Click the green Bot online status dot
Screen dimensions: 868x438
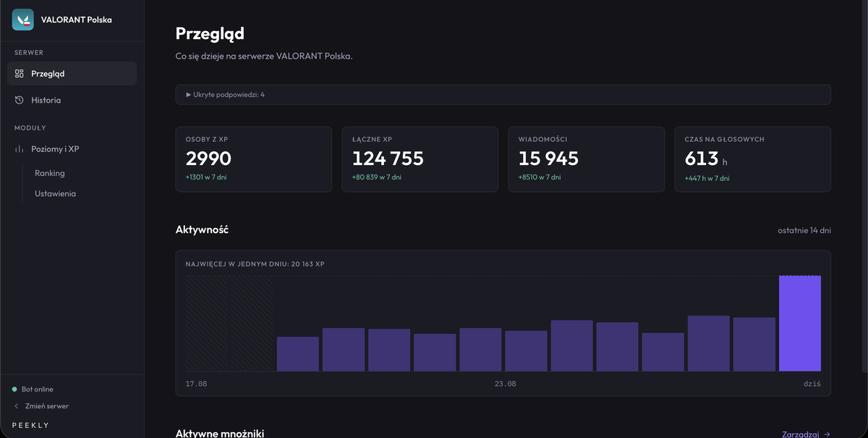click(14, 389)
